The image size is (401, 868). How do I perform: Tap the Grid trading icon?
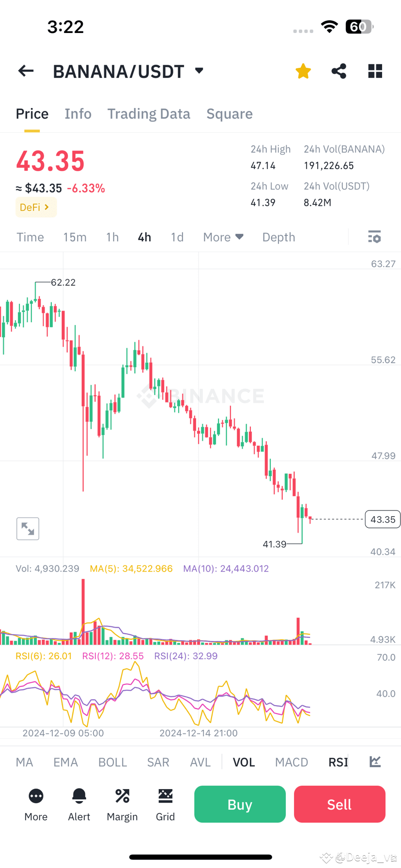click(165, 804)
